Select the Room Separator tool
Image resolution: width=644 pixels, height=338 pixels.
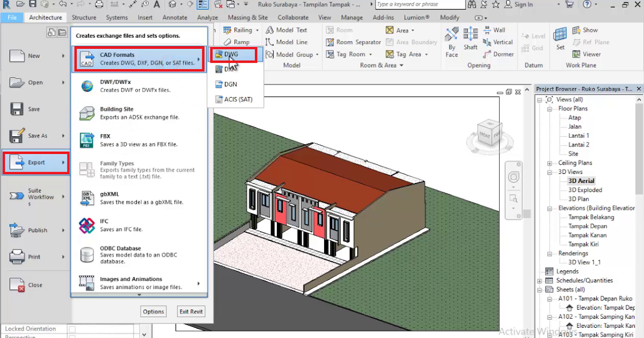click(354, 42)
